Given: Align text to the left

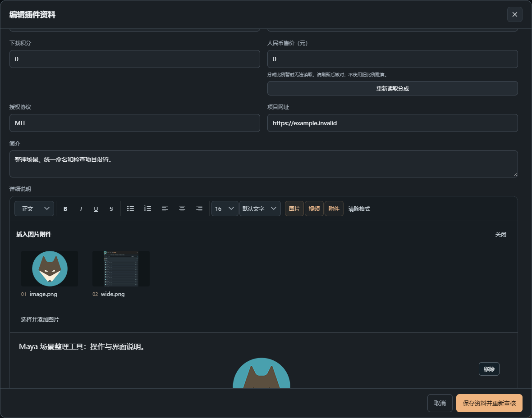Looking at the screenshot, I should point(165,209).
